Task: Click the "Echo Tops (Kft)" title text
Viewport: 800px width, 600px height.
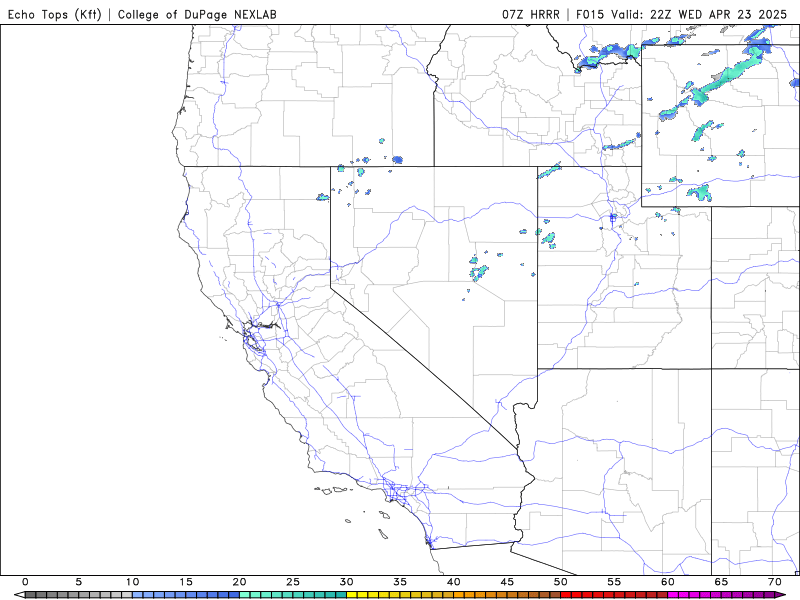Action: tap(55, 14)
